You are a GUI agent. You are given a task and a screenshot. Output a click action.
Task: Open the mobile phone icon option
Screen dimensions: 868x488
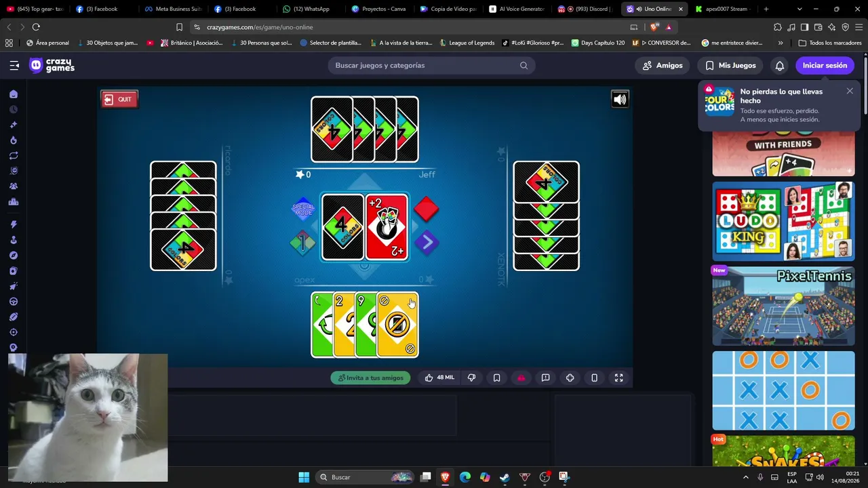tap(594, 378)
